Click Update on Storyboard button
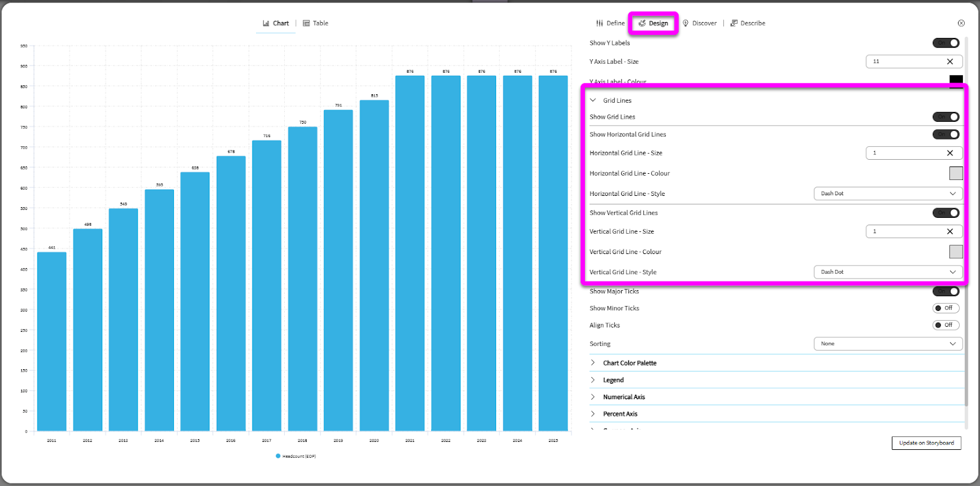980x486 pixels. click(926, 443)
